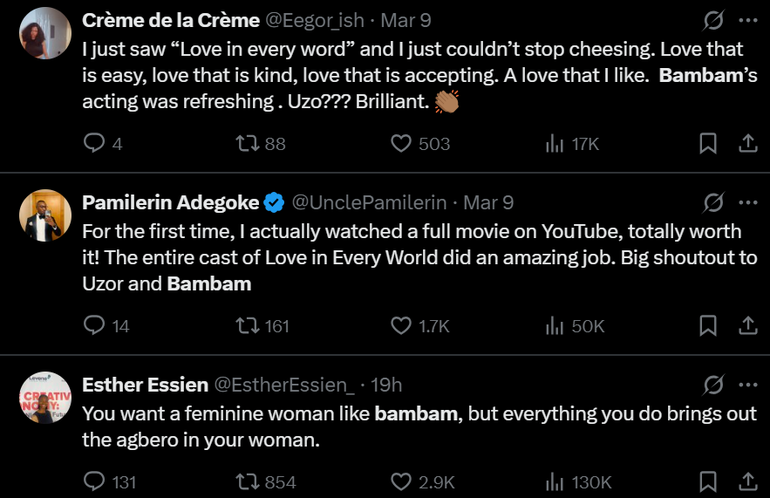Click Grok icon on Crème de la Crème's tweet
770x498 pixels.
tap(714, 21)
